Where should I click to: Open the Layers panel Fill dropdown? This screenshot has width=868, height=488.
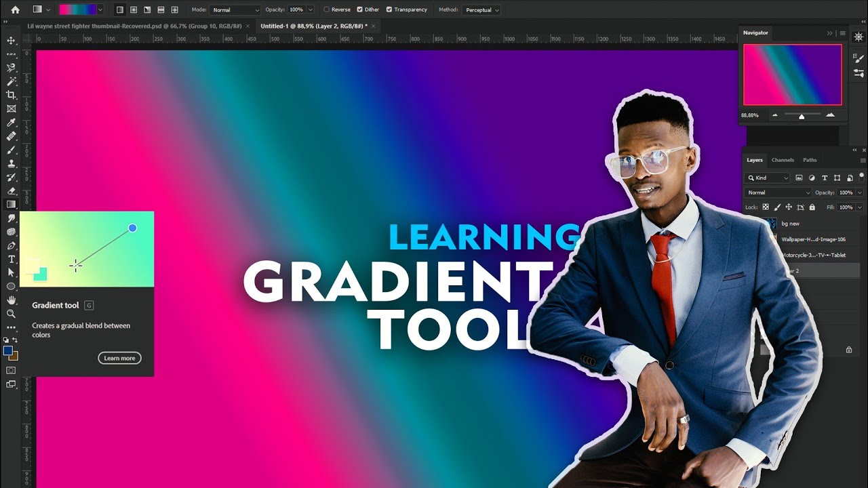coord(860,207)
